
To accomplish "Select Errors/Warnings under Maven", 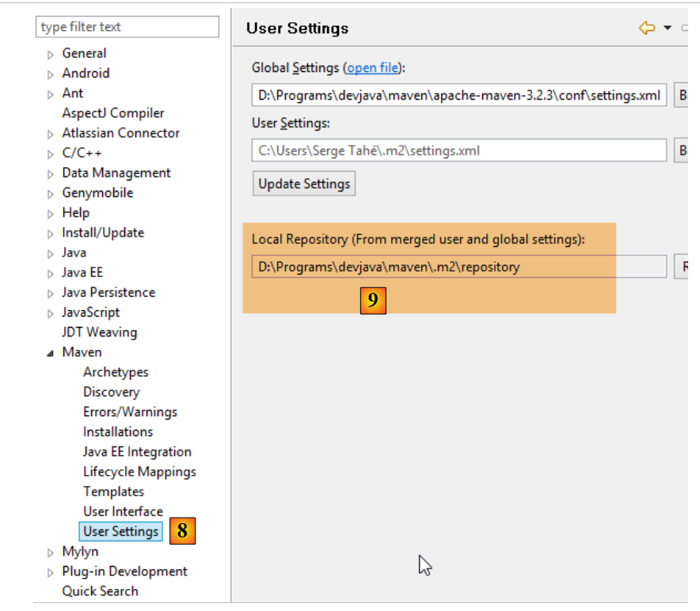I will pyautogui.click(x=130, y=412).
